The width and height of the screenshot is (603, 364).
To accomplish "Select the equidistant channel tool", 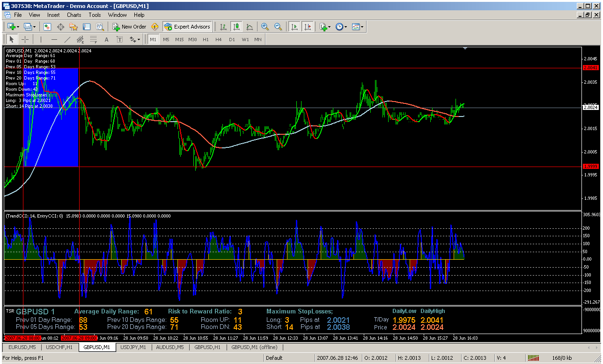I will coord(80,40).
